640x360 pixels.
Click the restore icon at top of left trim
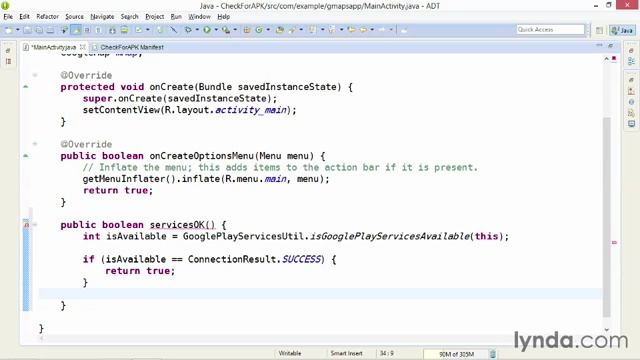8,50
